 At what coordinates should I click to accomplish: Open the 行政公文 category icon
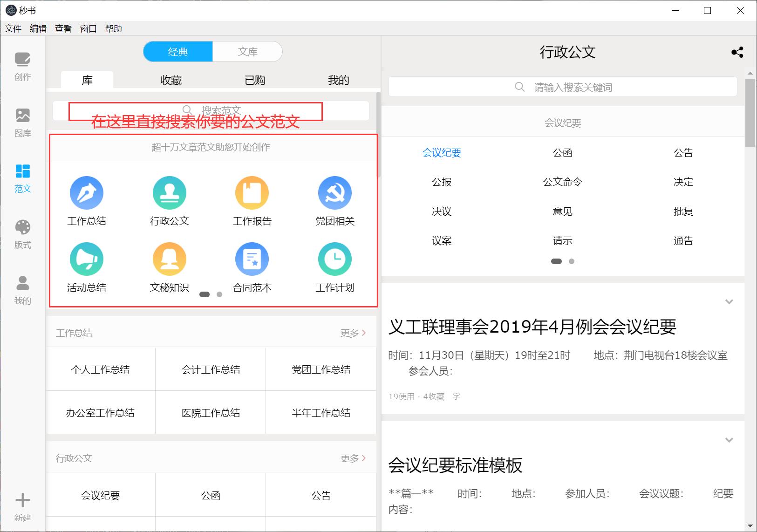pos(169,192)
